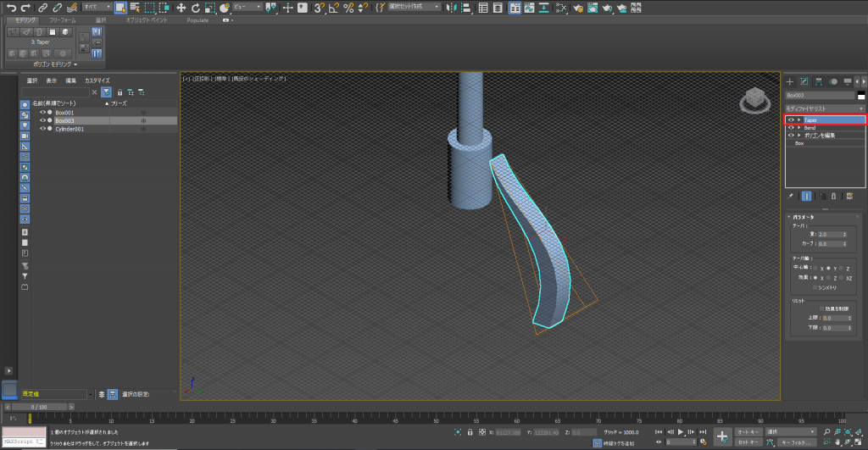Switch to the Populate ribbon tab
This screenshot has height=450, width=868.
pyautogui.click(x=198, y=20)
